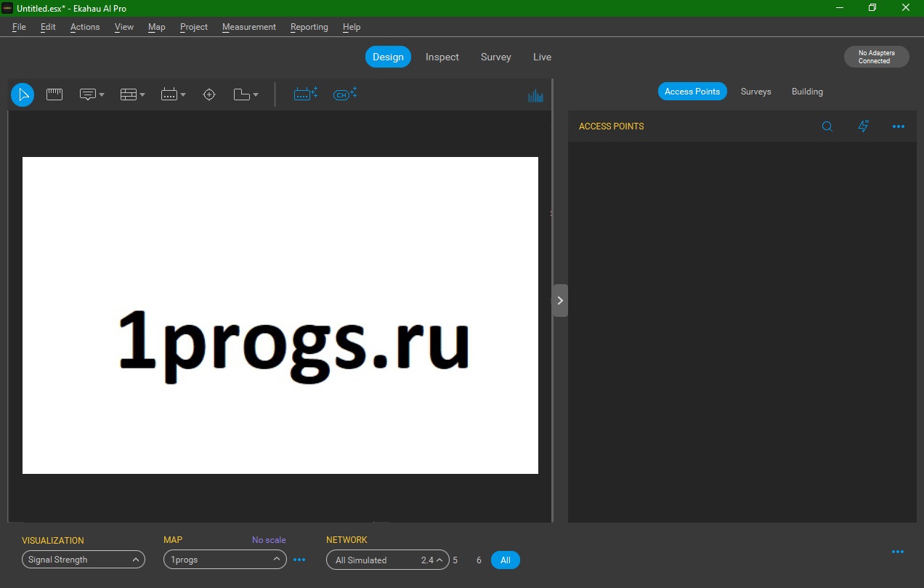Click the lightning bolt icon in Access Points
Screen dimensions: 924x588
863,126
